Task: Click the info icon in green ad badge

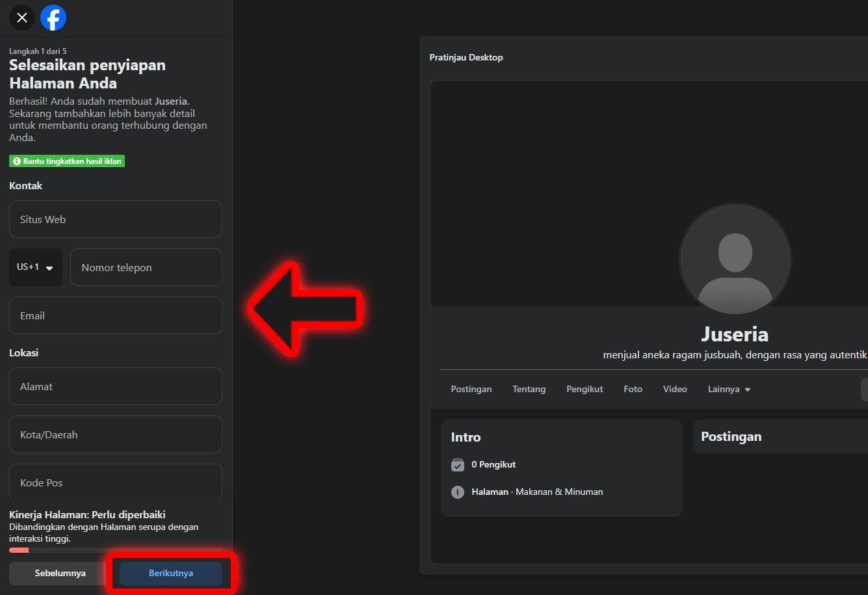Action: coord(17,161)
